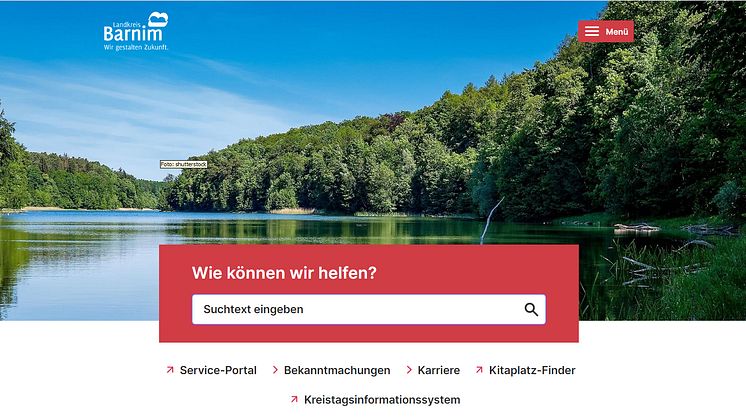
Task: Click the chevron before Bekanntmachungen
Action: (275, 370)
